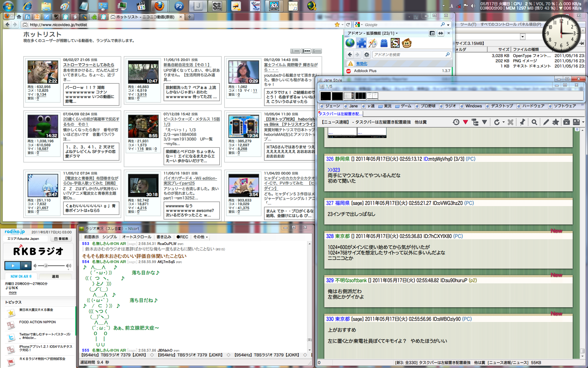588x368 pixels.
Task: Click the write-post pencil icon
Action: click(546, 122)
